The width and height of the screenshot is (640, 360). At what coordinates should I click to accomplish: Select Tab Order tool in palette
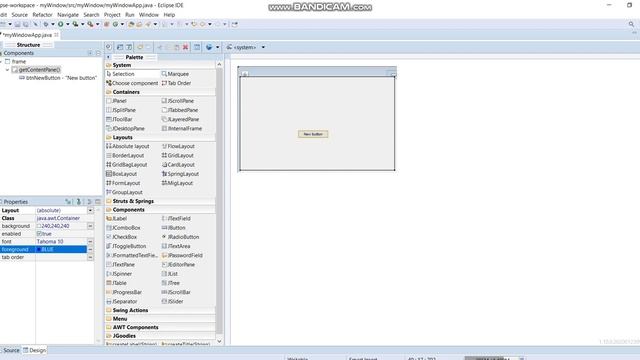(x=176, y=83)
